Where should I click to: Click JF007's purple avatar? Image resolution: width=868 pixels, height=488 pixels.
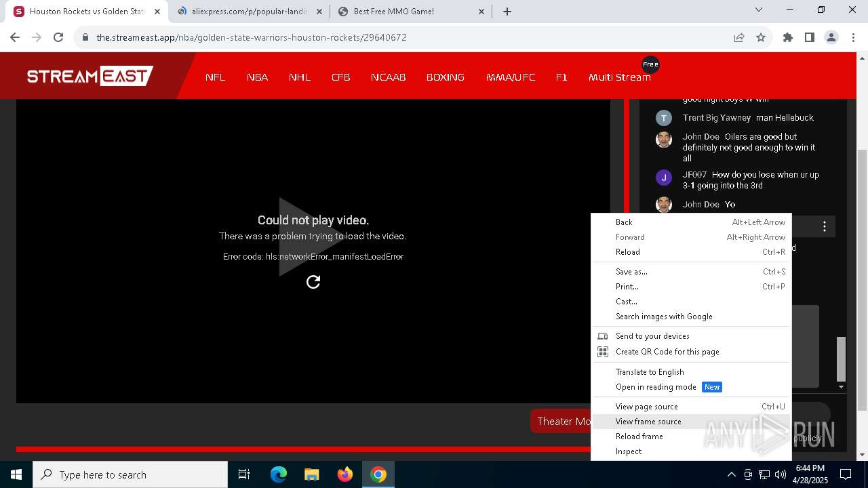coord(664,178)
